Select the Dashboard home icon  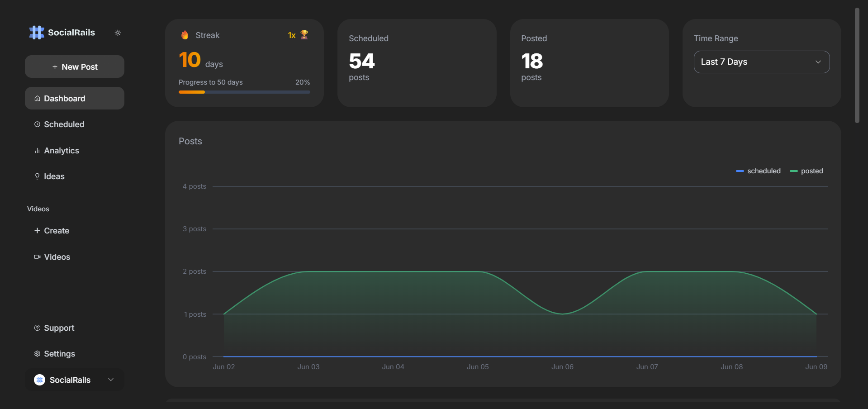(x=37, y=98)
